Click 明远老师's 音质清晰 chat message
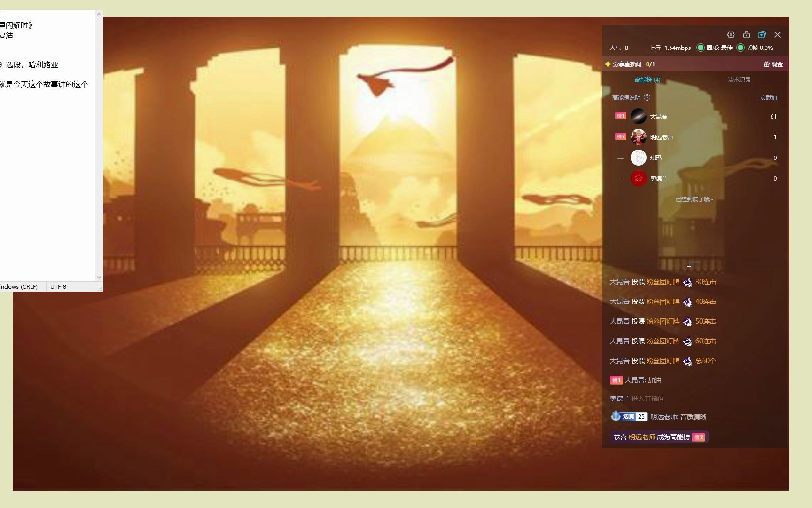Viewport: 812px width, 508px height. point(679,417)
